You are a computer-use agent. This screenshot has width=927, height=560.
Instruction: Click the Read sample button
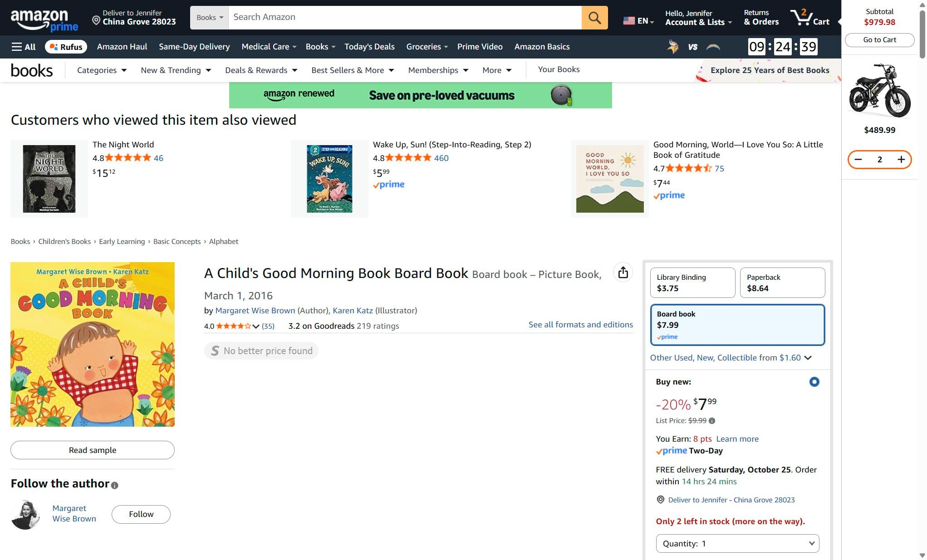pyautogui.click(x=93, y=450)
